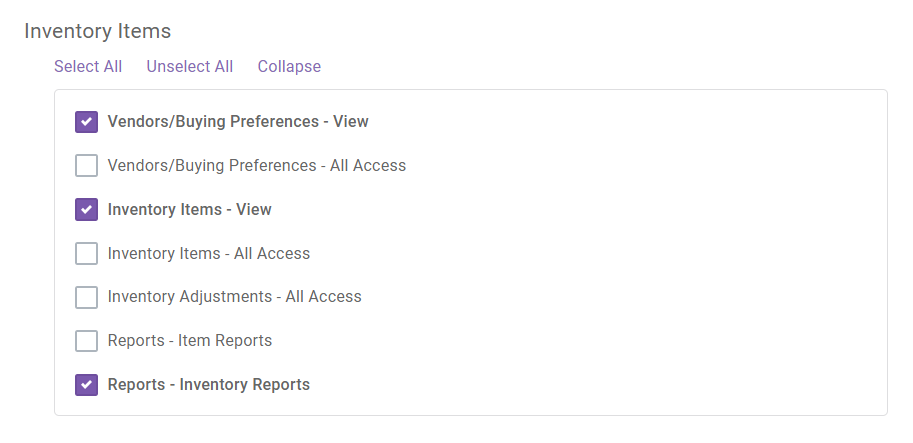Click the 'Reports - Inventory Reports' label

click(208, 385)
